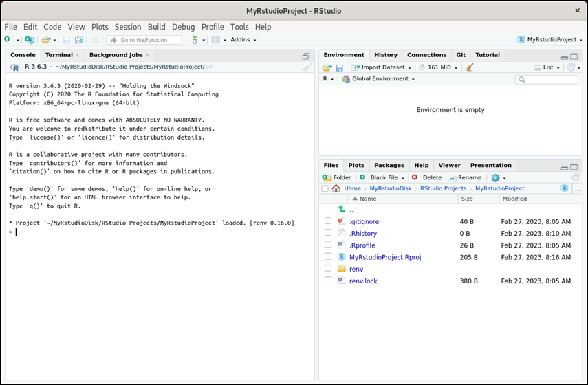Open the Tools menu

click(239, 27)
